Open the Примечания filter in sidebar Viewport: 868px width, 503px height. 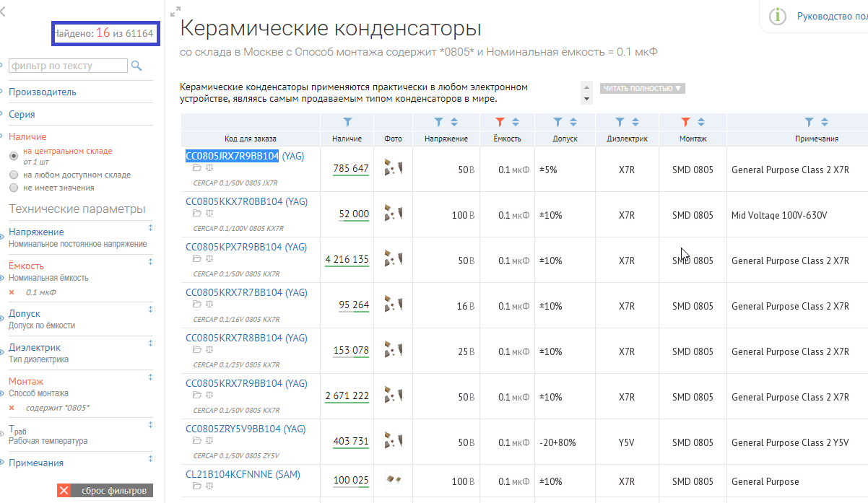coord(36,463)
